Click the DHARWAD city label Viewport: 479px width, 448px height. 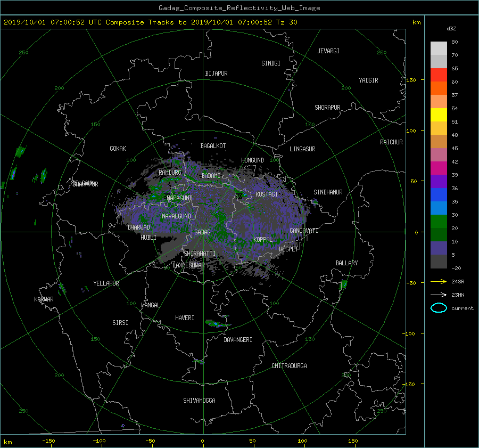coord(138,227)
